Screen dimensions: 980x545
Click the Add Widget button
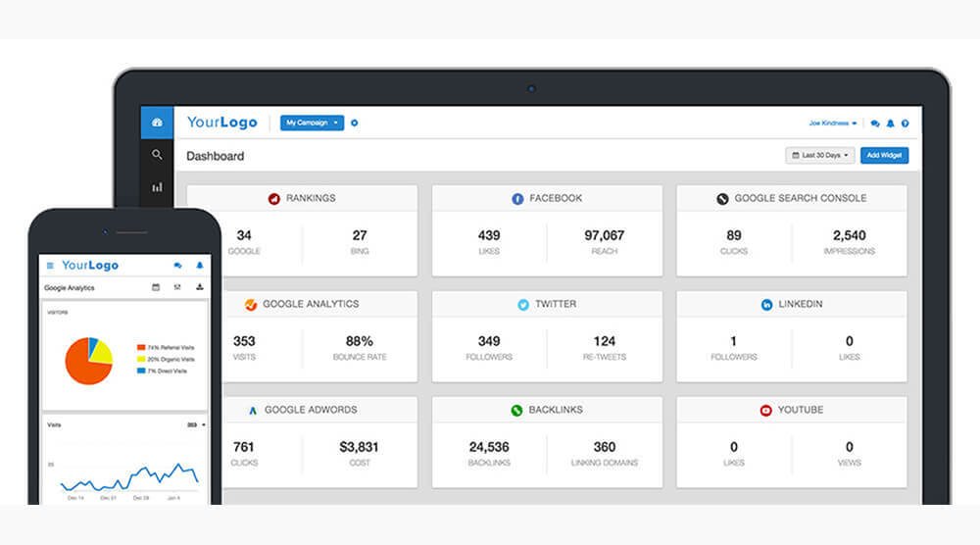coord(884,155)
